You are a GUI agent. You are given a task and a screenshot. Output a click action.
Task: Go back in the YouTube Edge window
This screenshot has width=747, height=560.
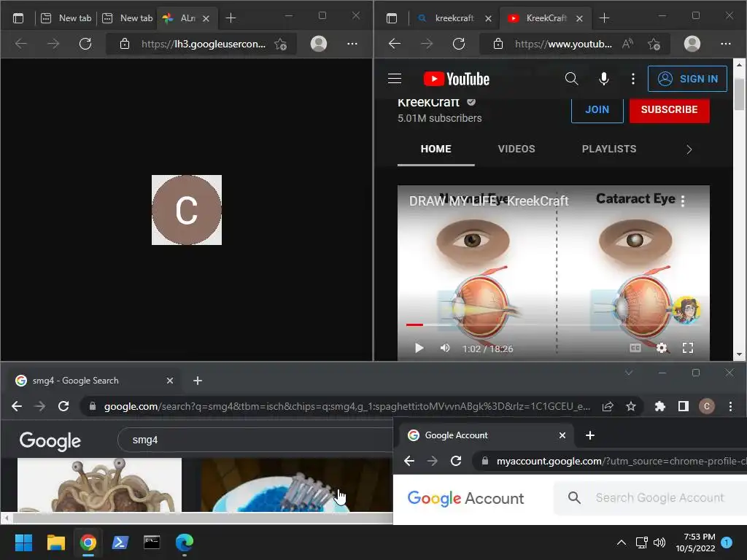pos(395,44)
